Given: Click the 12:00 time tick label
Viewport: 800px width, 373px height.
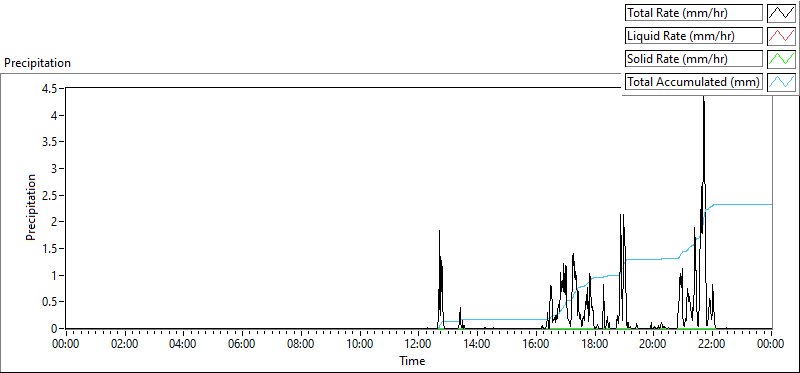Looking at the screenshot, I should [419, 344].
